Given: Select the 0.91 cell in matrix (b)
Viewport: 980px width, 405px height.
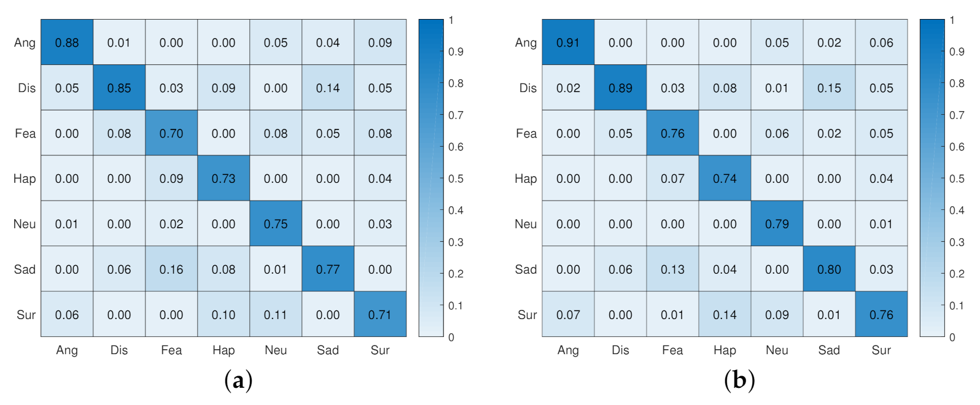Looking at the screenshot, I should point(568,42).
